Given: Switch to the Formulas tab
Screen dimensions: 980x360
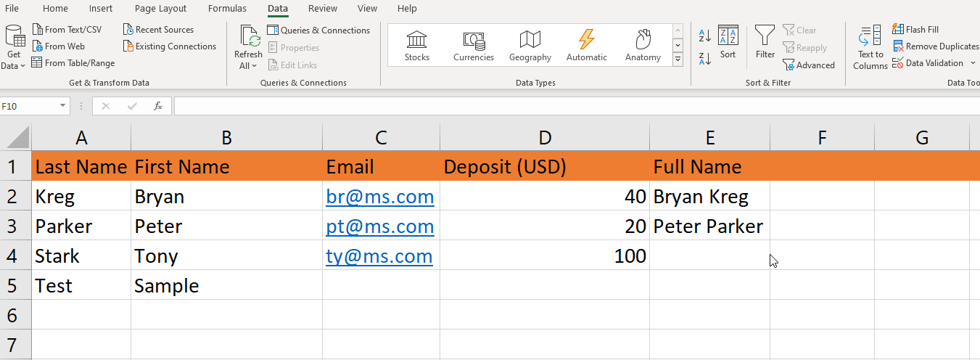Looking at the screenshot, I should tap(227, 9).
